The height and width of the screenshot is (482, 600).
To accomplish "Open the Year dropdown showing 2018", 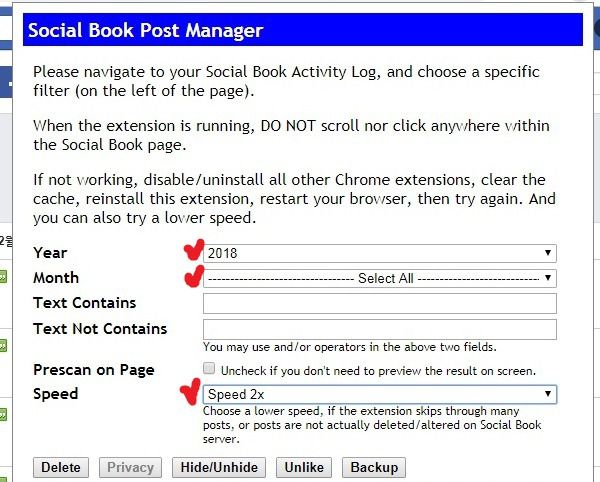I will point(380,253).
